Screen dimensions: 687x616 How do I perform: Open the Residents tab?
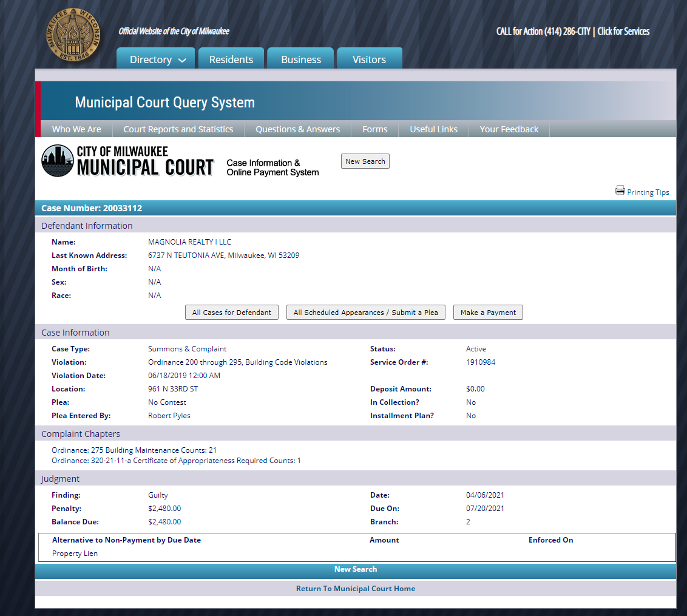coord(231,59)
